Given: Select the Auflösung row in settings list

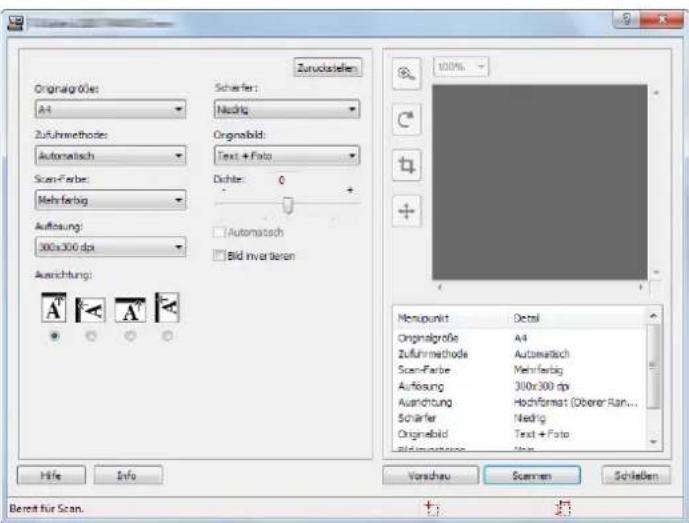Looking at the screenshot, I should click(521, 386).
